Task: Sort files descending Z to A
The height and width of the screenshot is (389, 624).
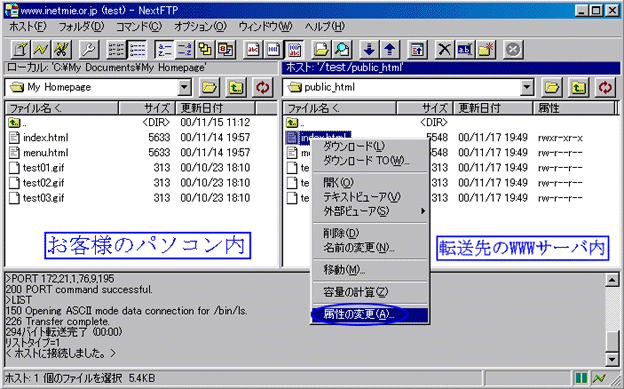Action: tap(184, 50)
